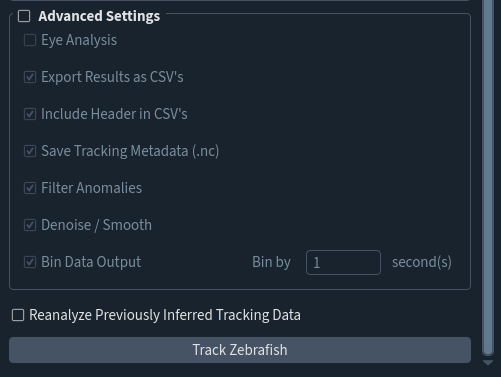Toggle Export Results as CSV's checkbox

coord(30,77)
